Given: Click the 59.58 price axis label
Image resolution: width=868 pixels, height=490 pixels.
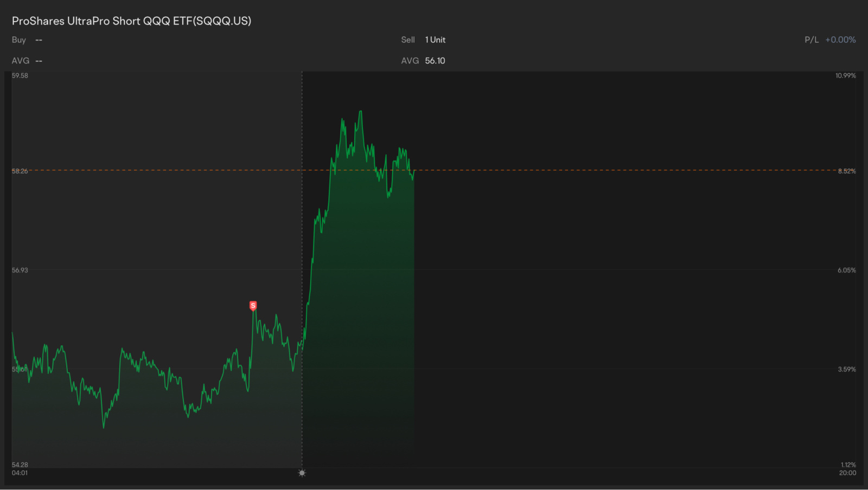Looking at the screenshot, I should point(20,75).
